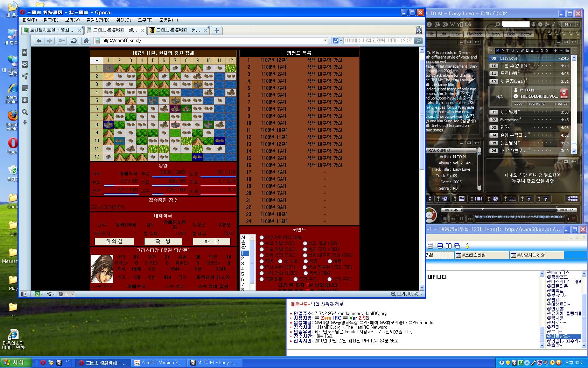Expand the search engine selector dropdown

[340, 41]
